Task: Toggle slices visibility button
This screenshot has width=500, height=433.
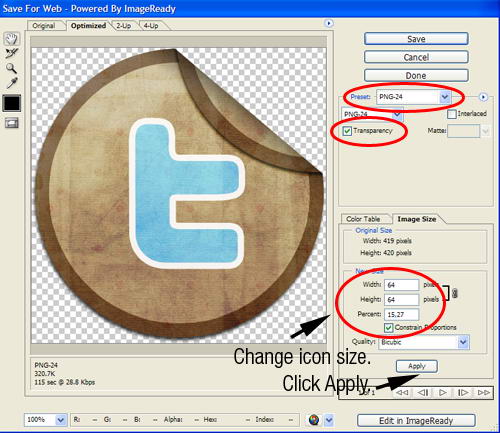Action: pyautogui.click(x=12, y=123)
